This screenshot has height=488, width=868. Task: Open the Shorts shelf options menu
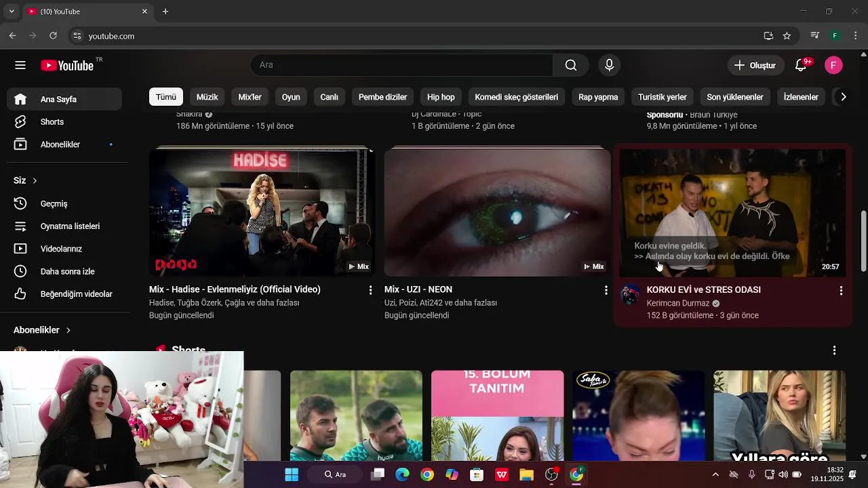click(834, 350)
